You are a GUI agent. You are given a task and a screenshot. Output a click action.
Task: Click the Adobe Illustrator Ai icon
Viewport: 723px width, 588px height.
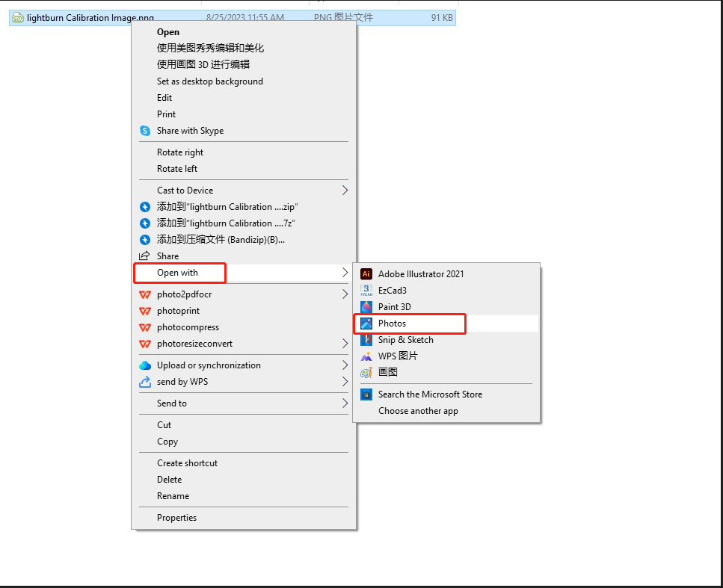[366, 274]
